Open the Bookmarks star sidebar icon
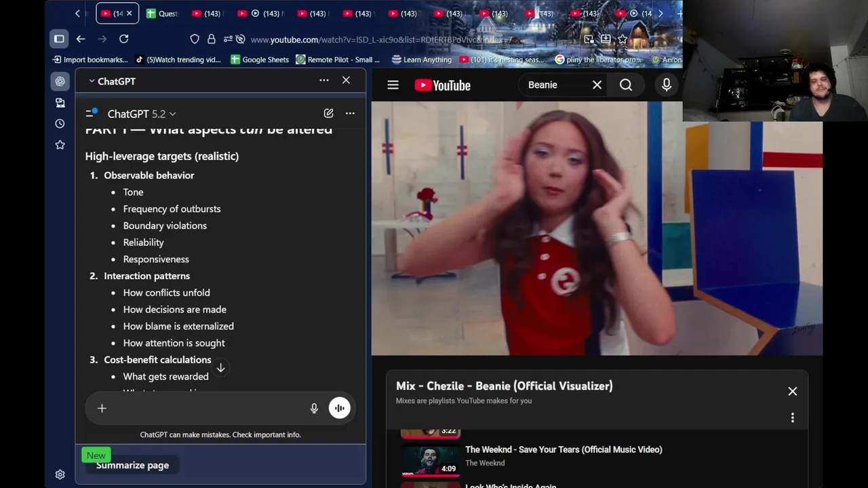This screenshot has width=868, height=488. click(60, 144)
